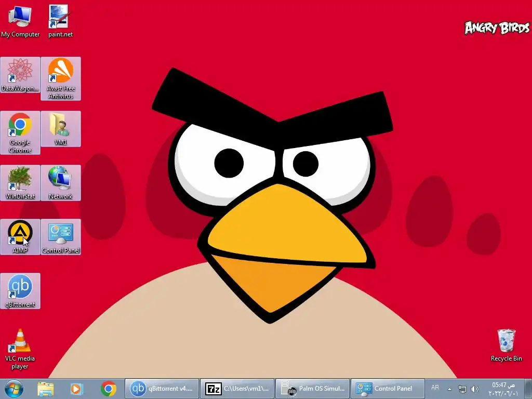Screen dimensions: 532x399
Task: Select the Control Panel desktop icon
Action: pyautogui.click(x=61, y=237)
